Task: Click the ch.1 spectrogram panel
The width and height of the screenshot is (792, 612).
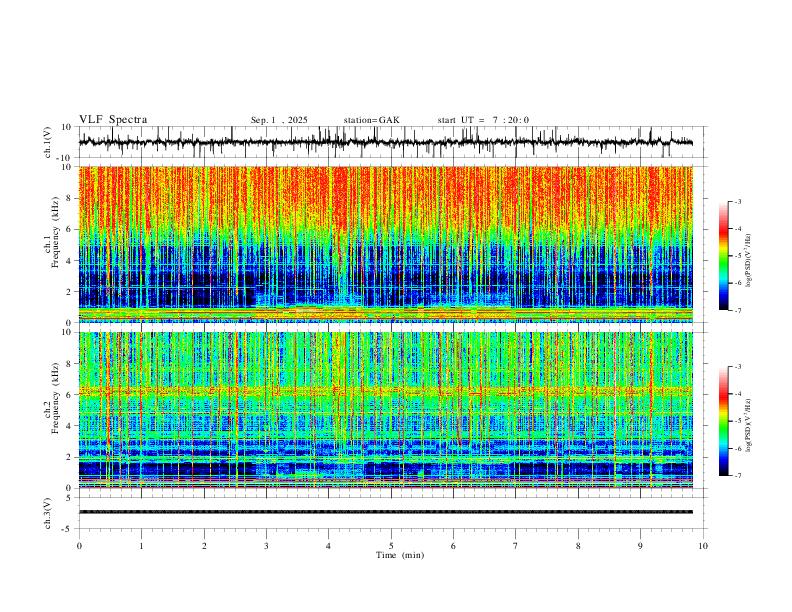Action: [386, 244]
